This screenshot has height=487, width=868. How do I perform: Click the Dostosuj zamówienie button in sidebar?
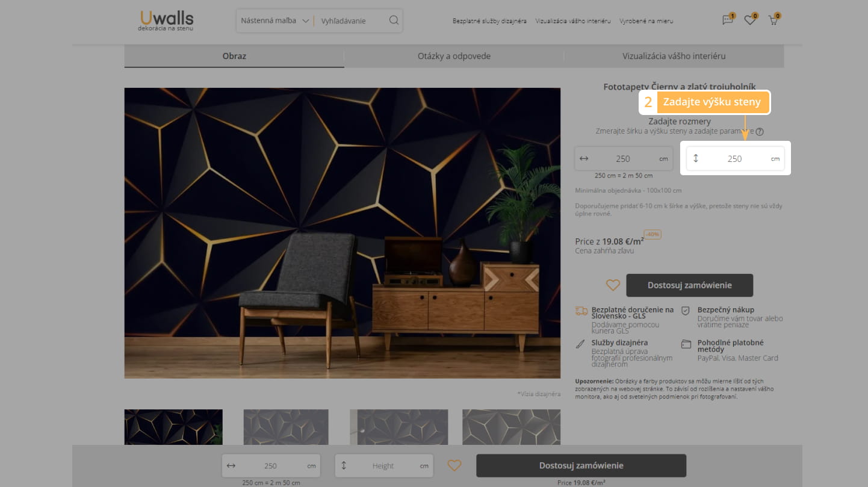click(x=689, y=285)
